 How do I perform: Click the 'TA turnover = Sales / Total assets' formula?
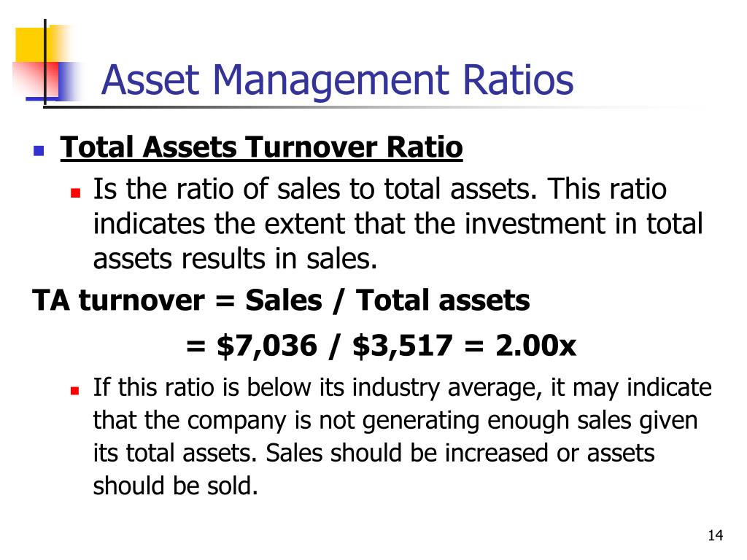[281, 300]
